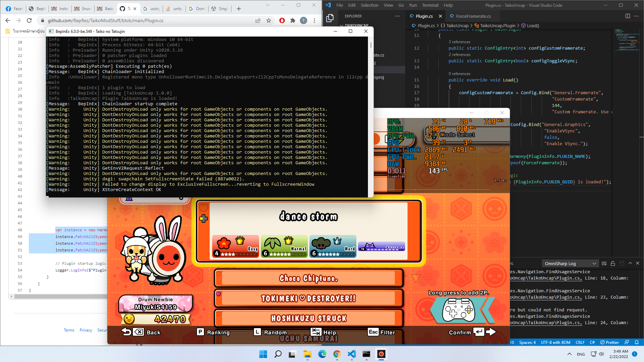Click the ad blocker extension icon in Chrome
644x362 pixels.
point(282,20)
